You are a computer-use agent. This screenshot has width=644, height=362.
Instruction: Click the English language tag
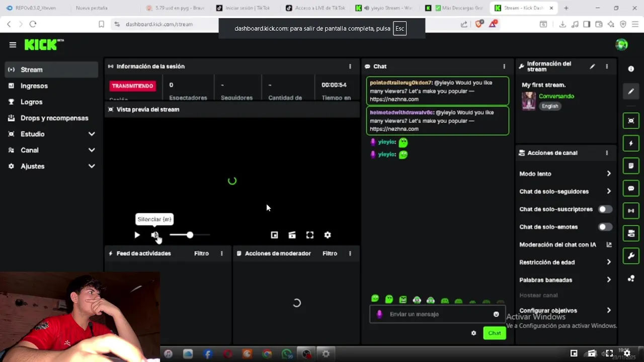point(550,106)
